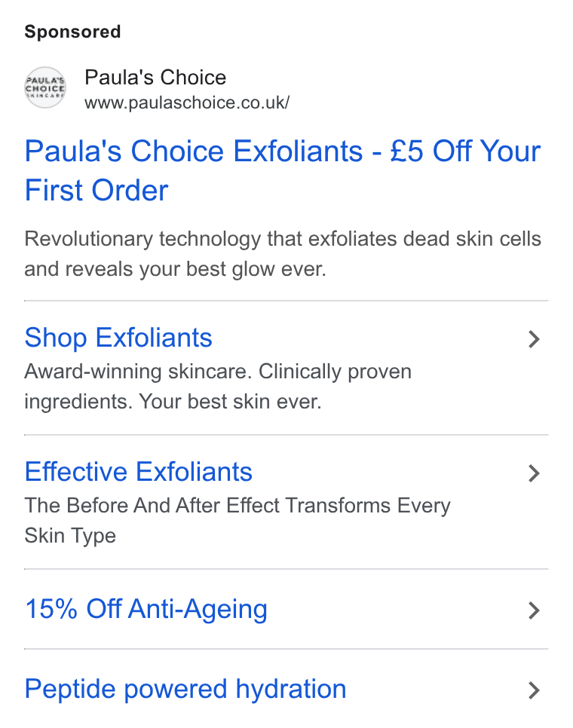The image size is (573, 728).
Task: Click the chevron beside Peptide powered hydration
Action: point(534,690)
